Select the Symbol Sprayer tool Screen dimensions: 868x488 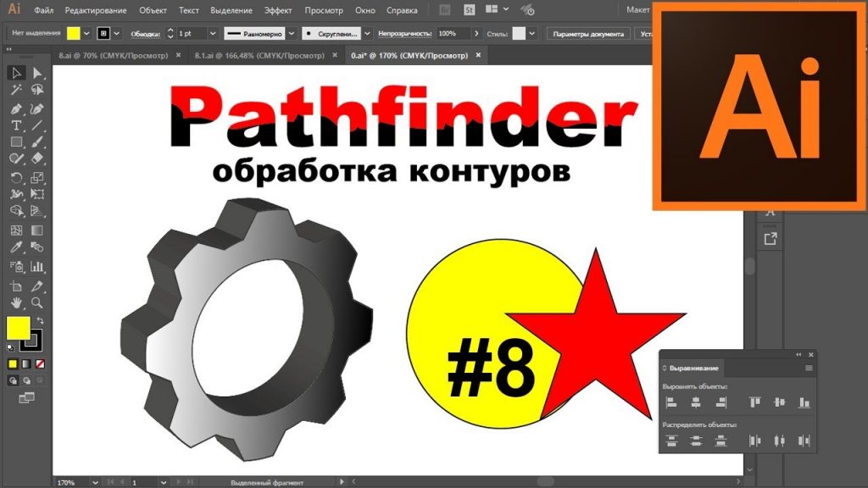click(x=16, y=267)
